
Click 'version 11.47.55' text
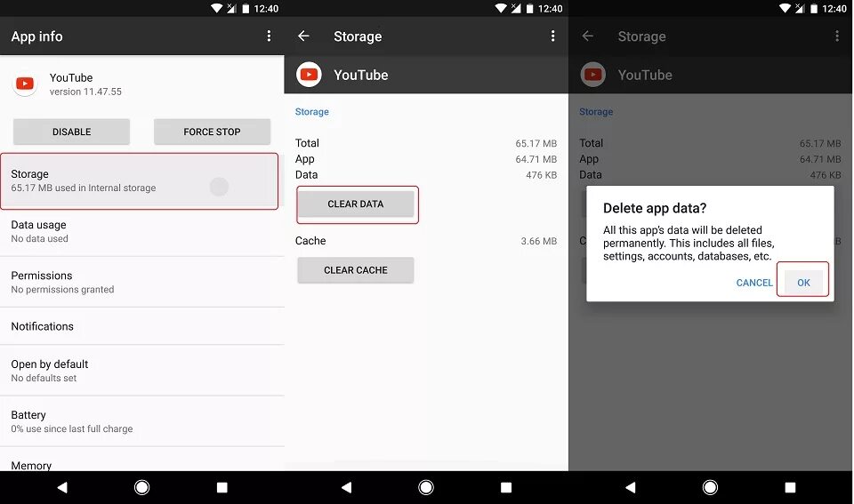click(85, 92)
